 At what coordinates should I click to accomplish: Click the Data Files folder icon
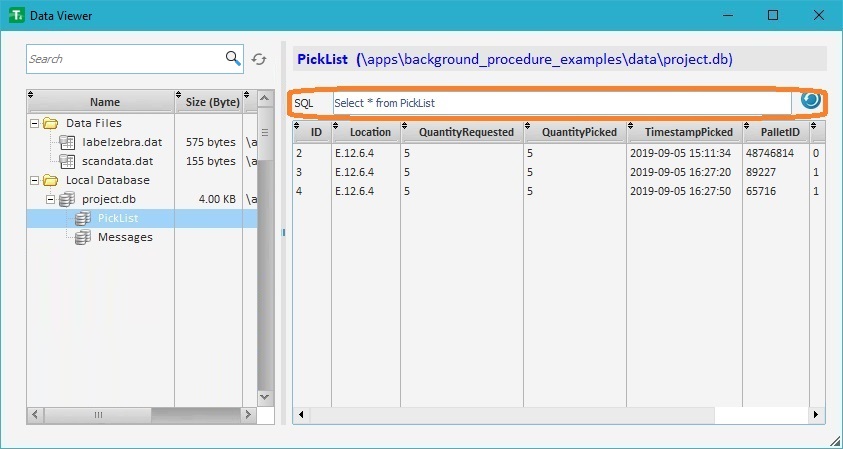[50, 123]
